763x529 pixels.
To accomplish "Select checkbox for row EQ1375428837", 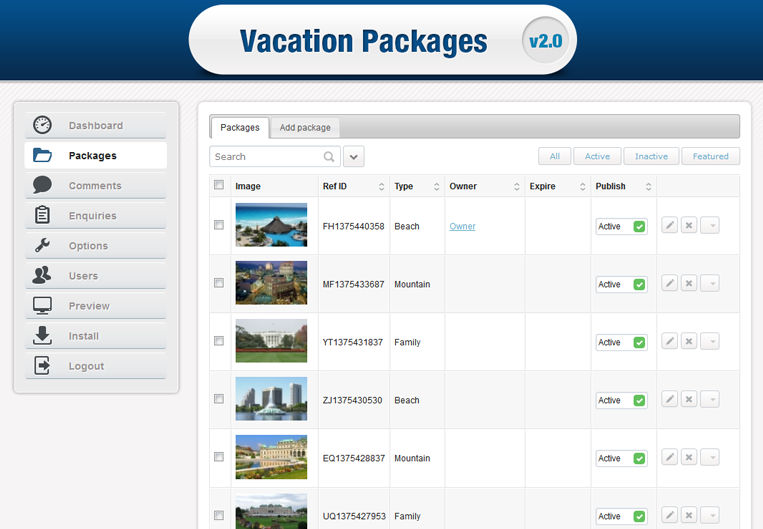I will coord(219,457).
